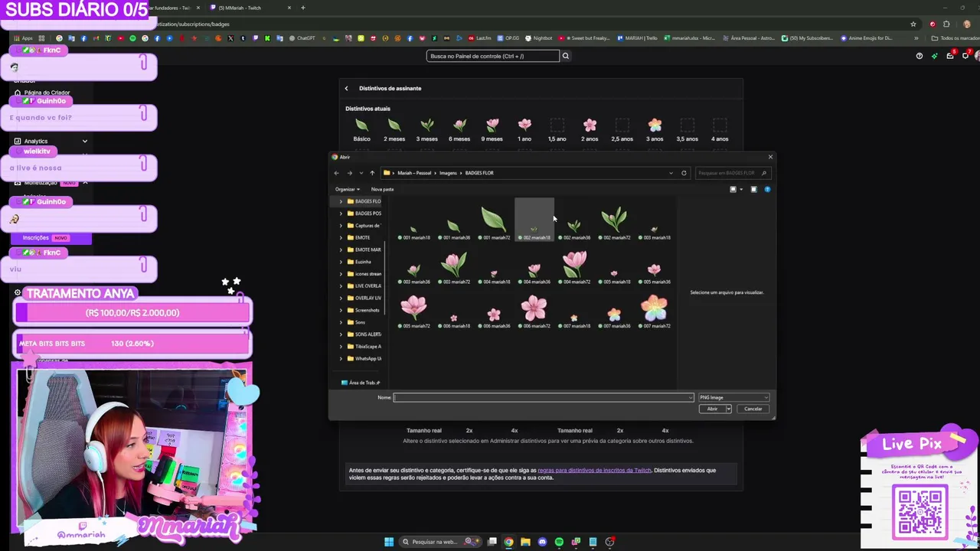Open the PNG Image file type dropdown
This screenshot has height=551, width=980.
[x=733, y=397]
